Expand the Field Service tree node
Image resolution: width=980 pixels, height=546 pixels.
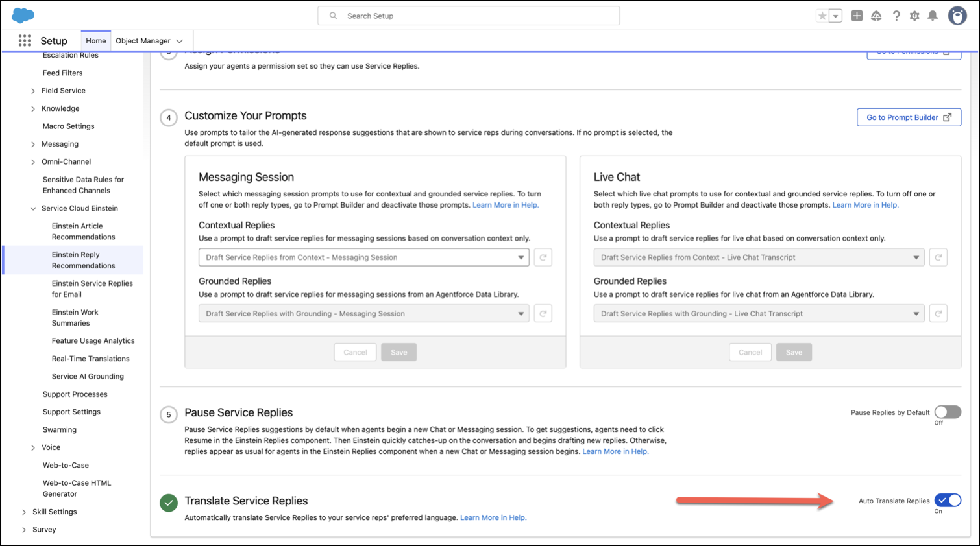tap(33, 91)
